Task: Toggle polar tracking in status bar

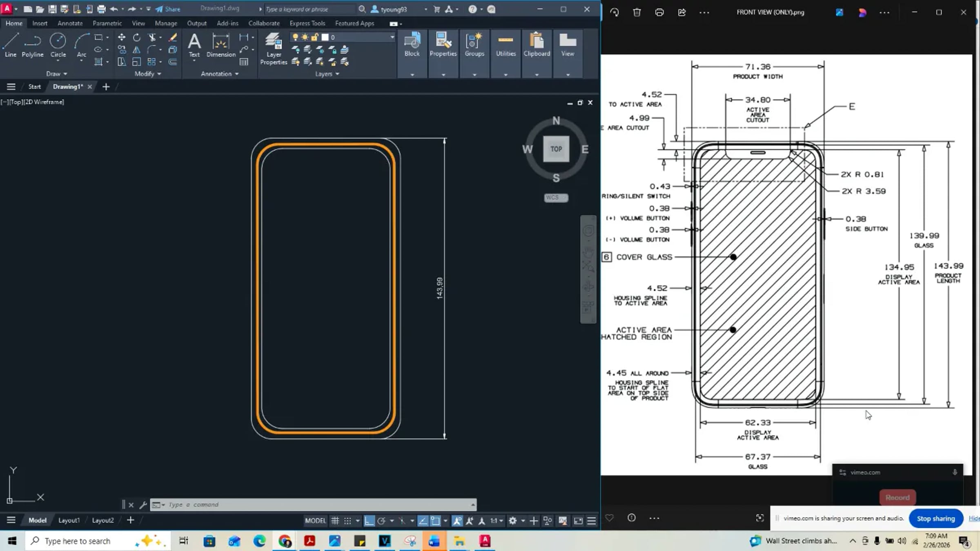Action: point(381,520)
